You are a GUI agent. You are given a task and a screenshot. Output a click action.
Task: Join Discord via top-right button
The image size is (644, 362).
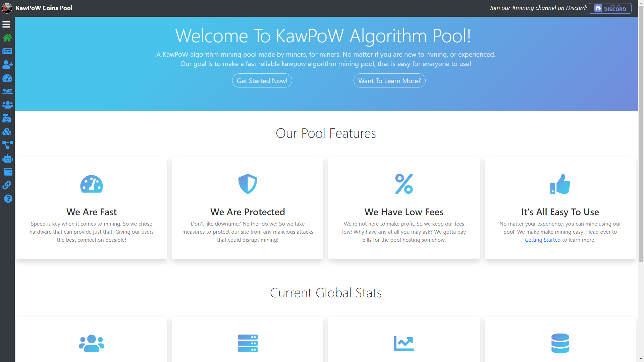(610, 8)
